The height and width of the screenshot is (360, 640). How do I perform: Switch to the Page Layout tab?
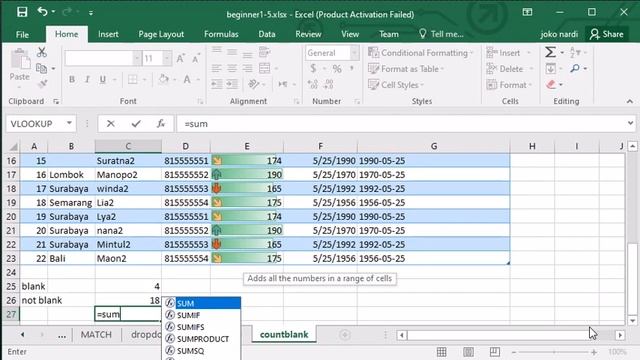pos(161,34)
